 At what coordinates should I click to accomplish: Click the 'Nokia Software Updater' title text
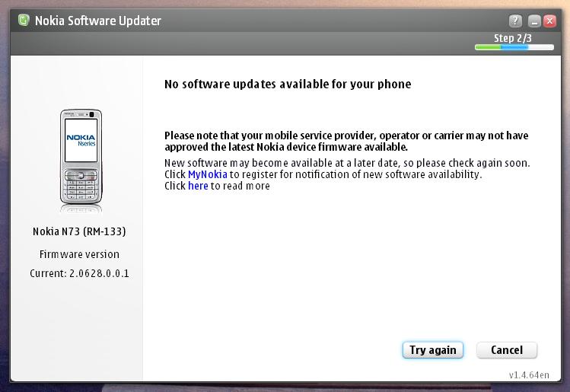click(x=98, y=21)
